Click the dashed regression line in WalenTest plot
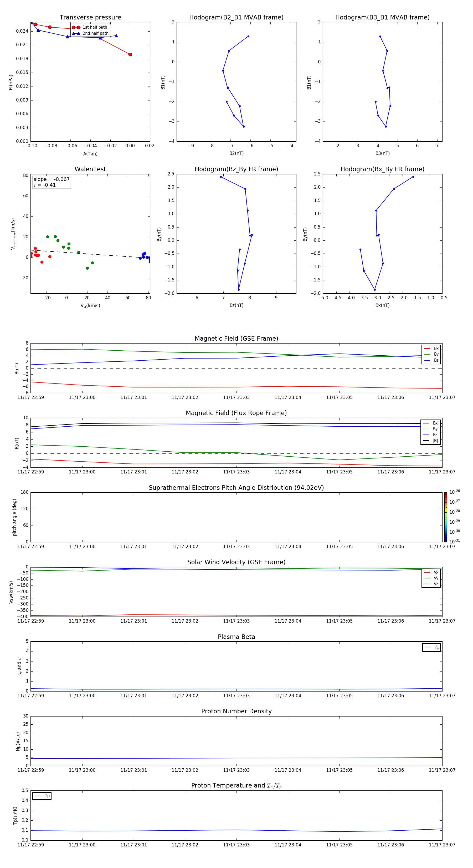The height and width of the screenshot is (868, 473). pyautogui.click(x=90, y=254)
